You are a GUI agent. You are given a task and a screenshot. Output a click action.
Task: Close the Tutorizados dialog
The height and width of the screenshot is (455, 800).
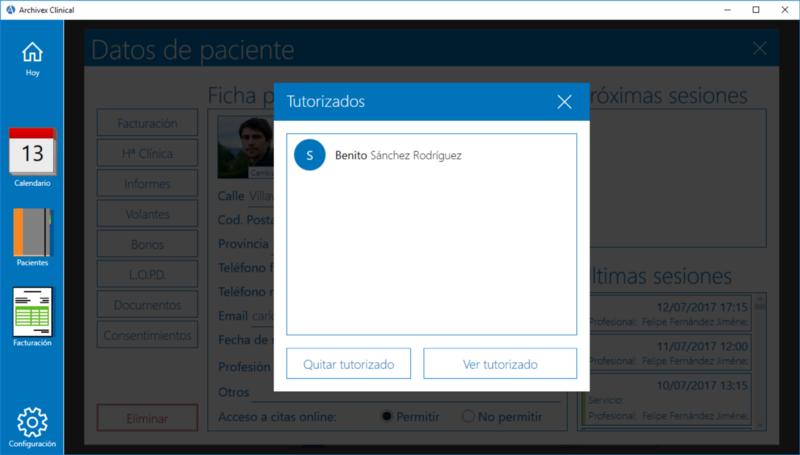click(x=564, y=102)
